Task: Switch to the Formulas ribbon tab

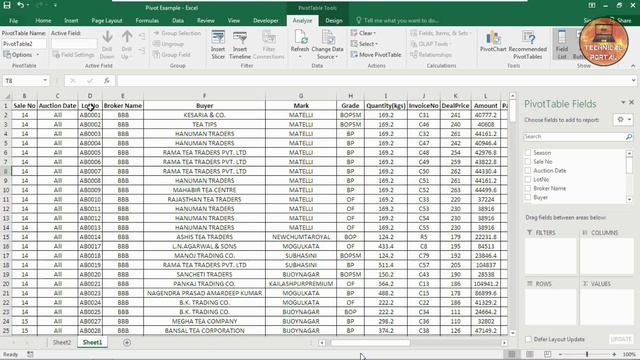Action: 147,20
